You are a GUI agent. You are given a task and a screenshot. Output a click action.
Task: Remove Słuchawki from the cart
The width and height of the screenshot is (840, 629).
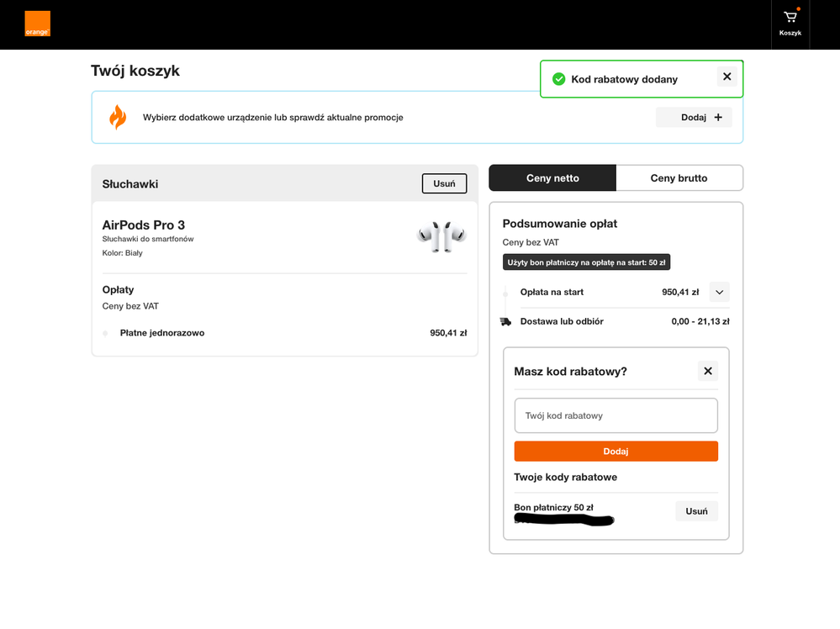pos(444,183)
